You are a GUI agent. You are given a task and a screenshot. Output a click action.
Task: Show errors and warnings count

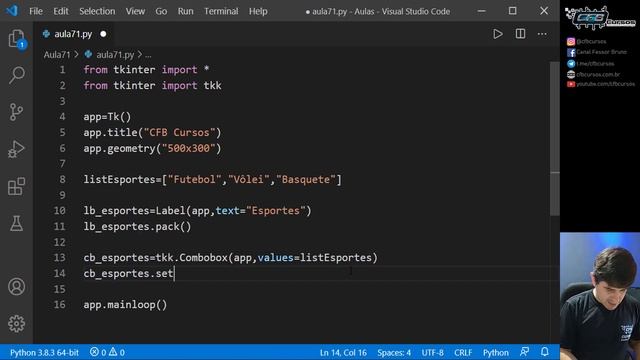tap(107, 352)
